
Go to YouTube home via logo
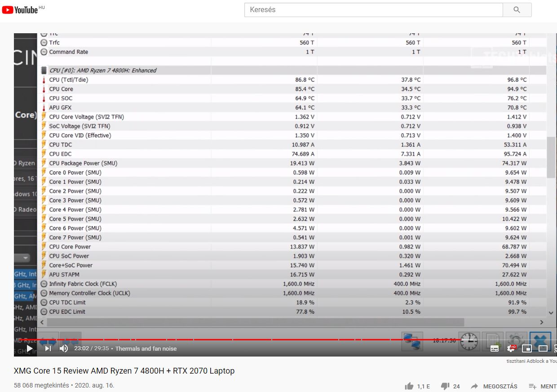click(x=20, y=9)
